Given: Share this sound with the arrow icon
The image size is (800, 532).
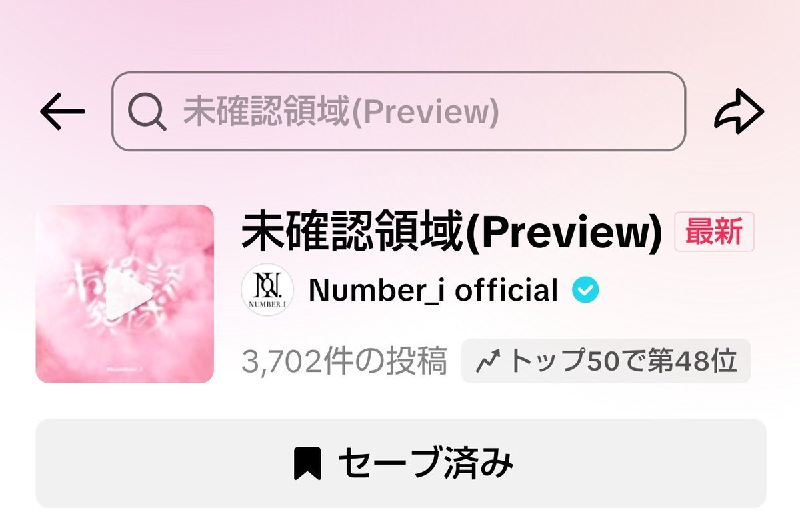Looking at the screenshot, I should (739, 111).
